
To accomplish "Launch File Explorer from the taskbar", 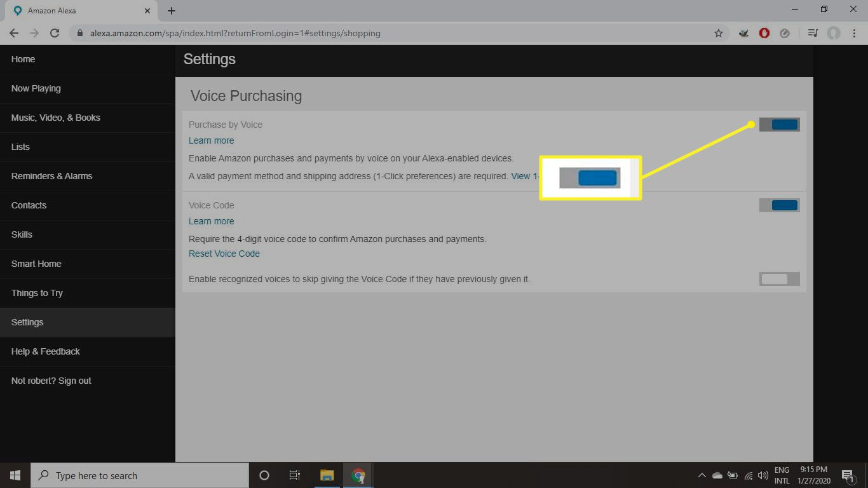I will 327,475.
